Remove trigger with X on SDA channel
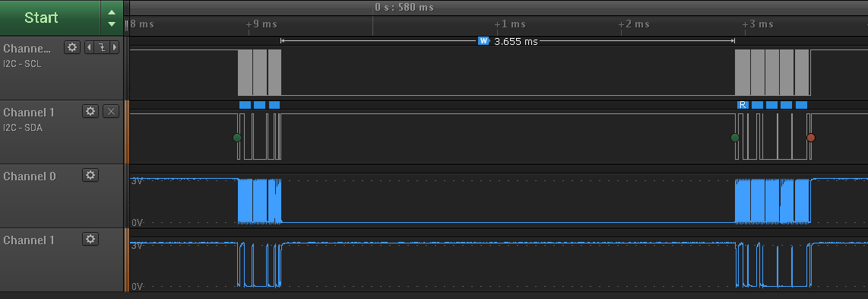 pyautogui.click(x=111, y=111)
